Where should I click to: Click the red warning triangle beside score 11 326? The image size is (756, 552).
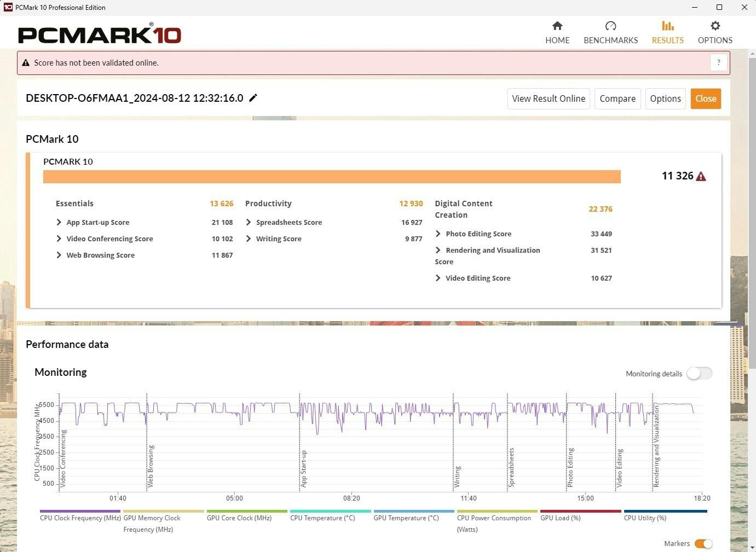click(701, 176)
